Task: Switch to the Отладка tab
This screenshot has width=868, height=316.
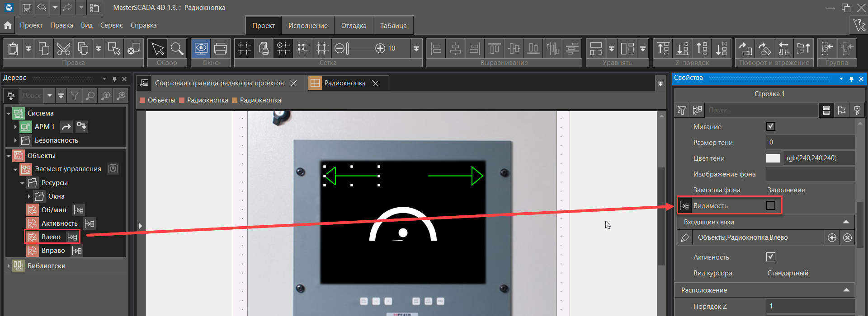Action: (x=354, y=26)
